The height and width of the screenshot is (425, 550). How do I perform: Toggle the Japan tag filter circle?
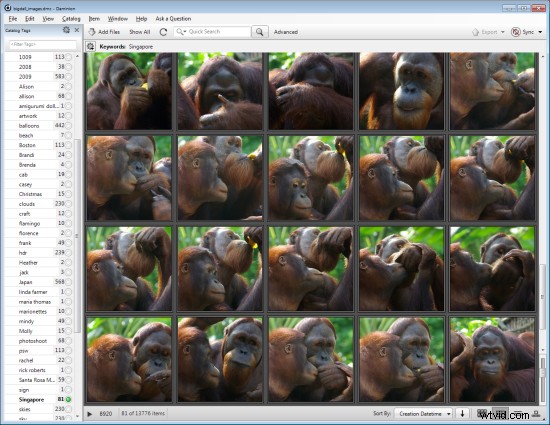[68, 282]
